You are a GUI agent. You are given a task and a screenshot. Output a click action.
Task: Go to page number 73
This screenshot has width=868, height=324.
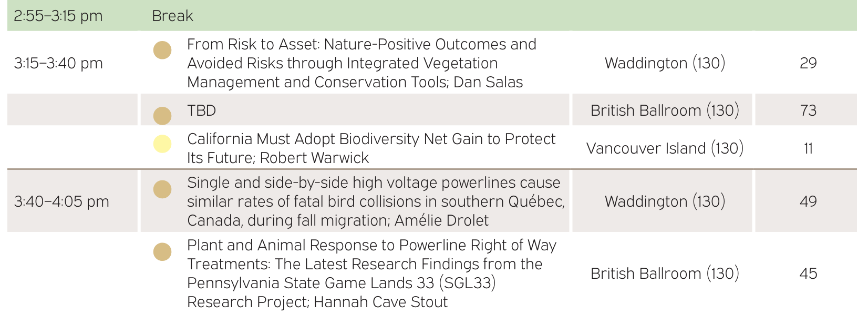click(x=808, y=110)
